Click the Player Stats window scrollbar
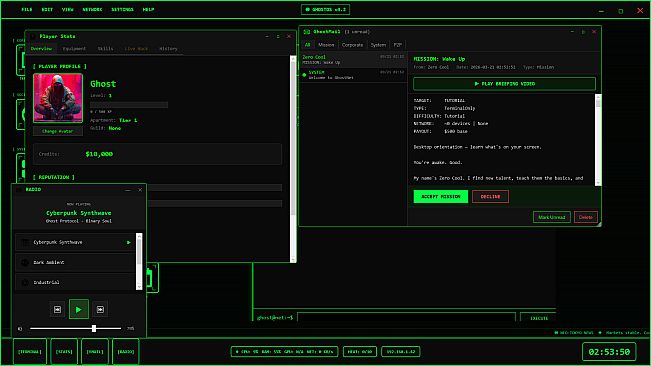 point(293,159)
